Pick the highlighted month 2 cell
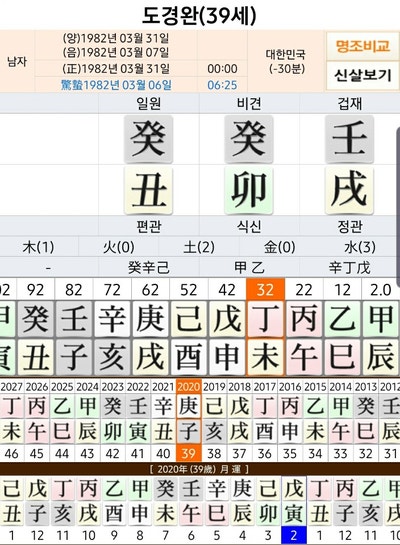 click(x=294, y=535)
